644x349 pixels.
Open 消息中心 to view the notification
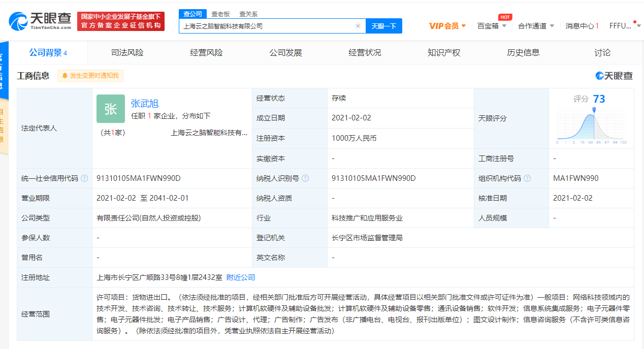pos(581,26)
